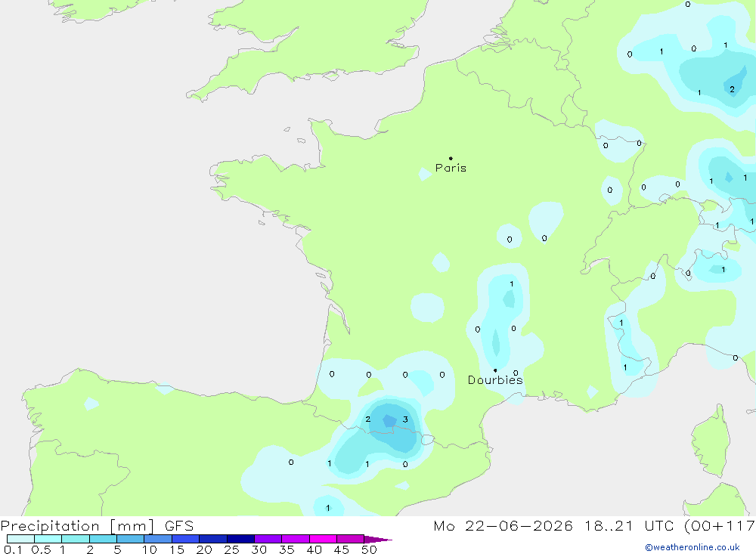756x554 pixels.
Task: Click the '0.1' legend tick label
Action: [x=13, y=549]
